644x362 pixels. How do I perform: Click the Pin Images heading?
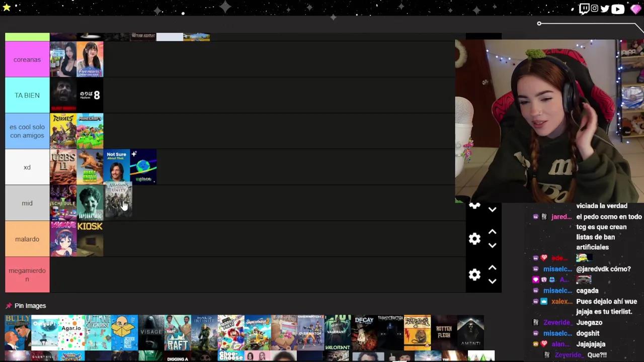30,306
